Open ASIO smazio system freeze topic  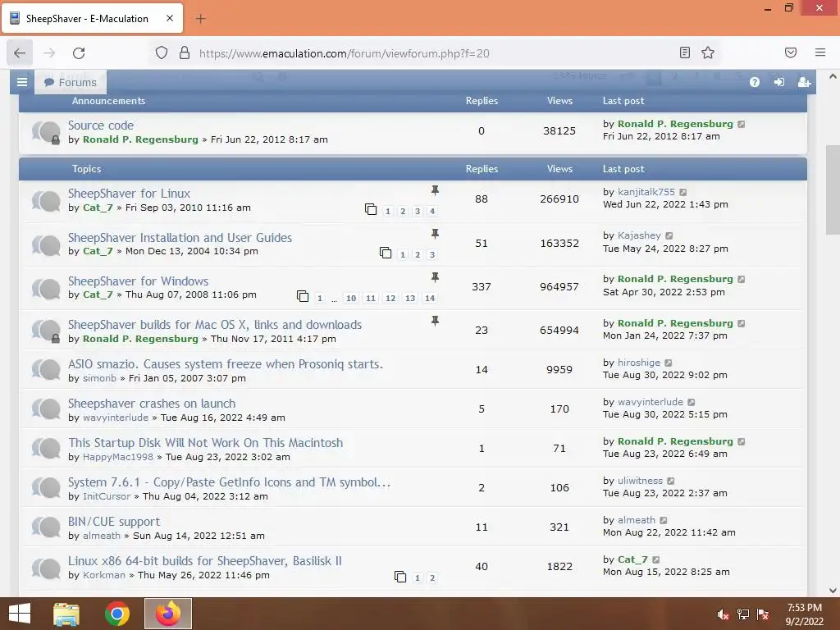click(x=226, y=364)
